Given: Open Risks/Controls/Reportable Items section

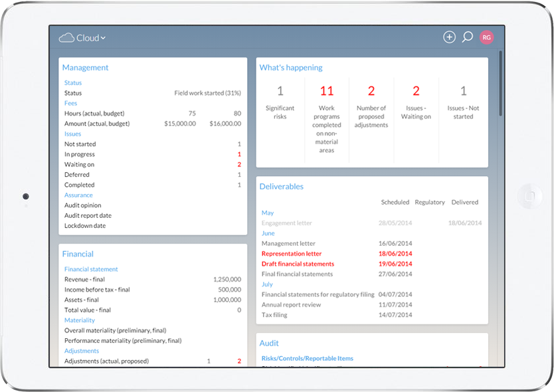Looking at the screenshot, I should 307,359.
